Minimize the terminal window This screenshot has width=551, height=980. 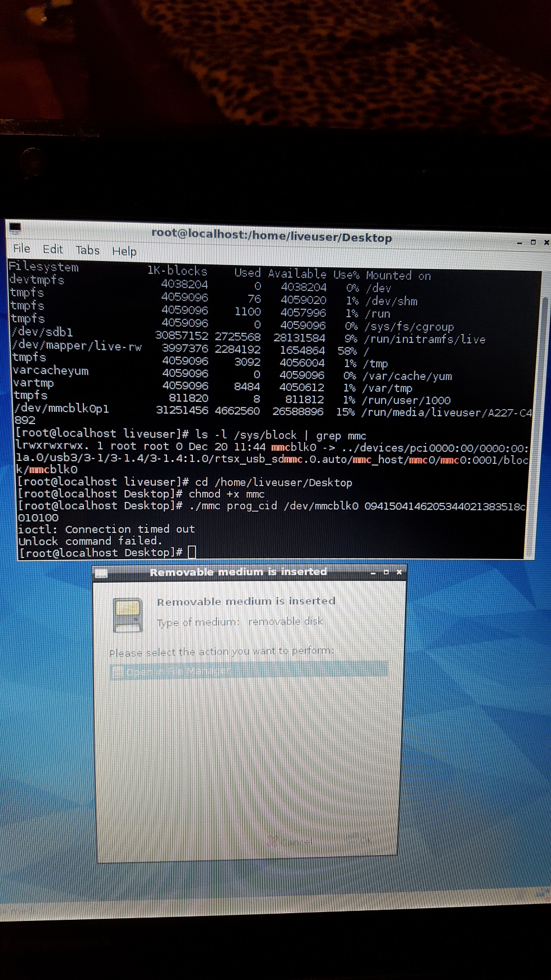(x=520, y=242)
